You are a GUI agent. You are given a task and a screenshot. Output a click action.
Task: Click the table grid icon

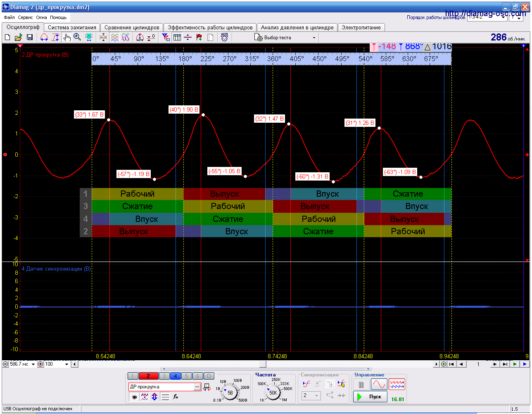click(x=177, y=38)
